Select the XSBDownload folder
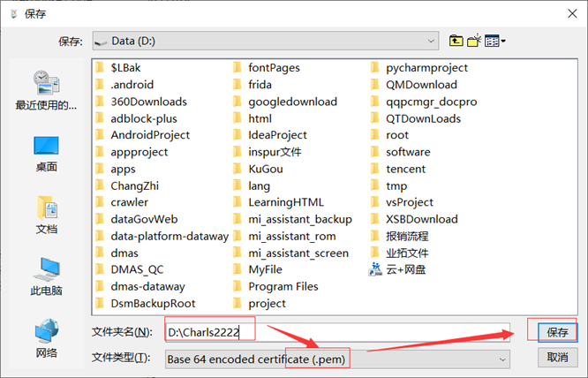The image size is (588, 378). (414, 219)
